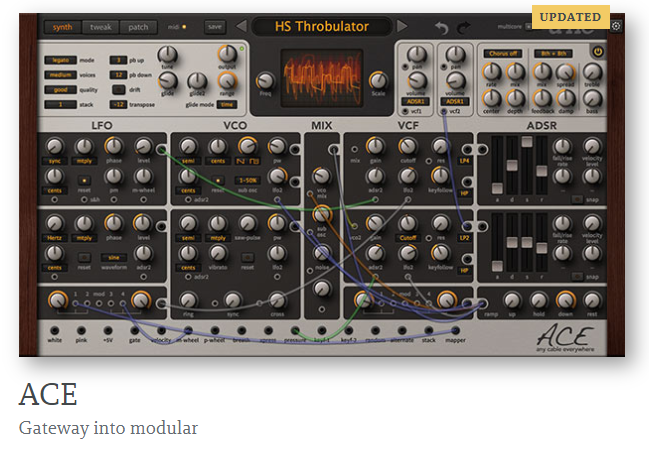
Task: Open the patch tab
Action: pyautogui.click(x=138, y=27)
